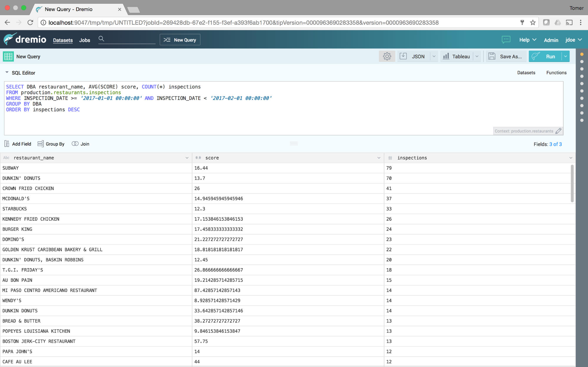Open the restaurant_name column dropdown
The image size is (588, 367).
click(x=187, y=158)
